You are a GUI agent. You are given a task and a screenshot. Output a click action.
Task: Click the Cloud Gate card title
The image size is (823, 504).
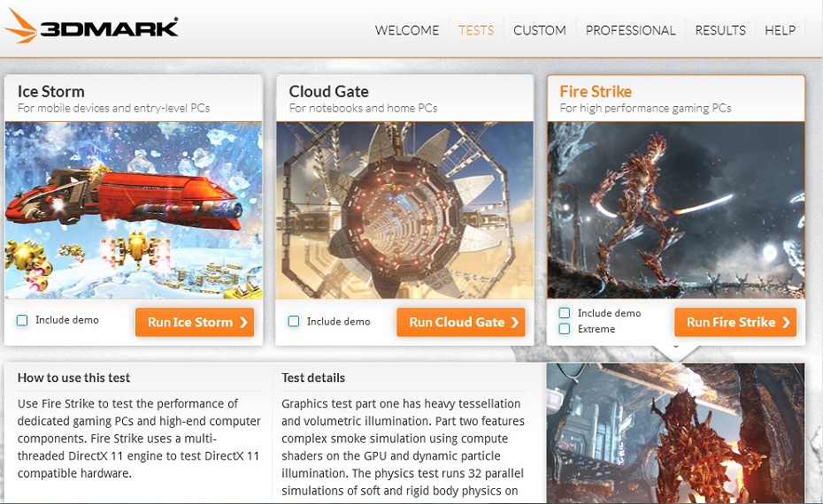328,91
